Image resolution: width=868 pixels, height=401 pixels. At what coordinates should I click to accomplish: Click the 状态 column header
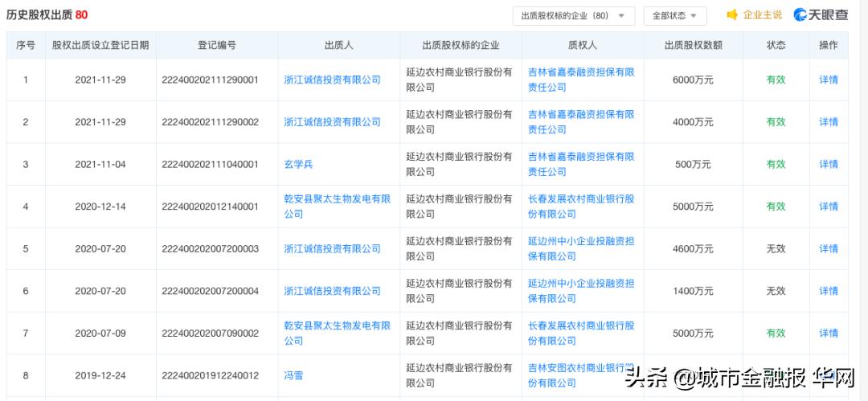[x=776, y=46]
